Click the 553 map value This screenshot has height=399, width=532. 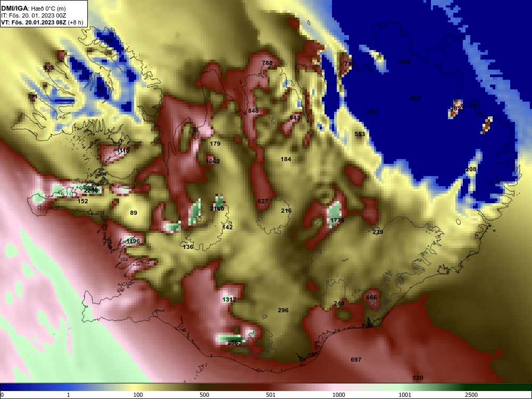click(360, 134)
